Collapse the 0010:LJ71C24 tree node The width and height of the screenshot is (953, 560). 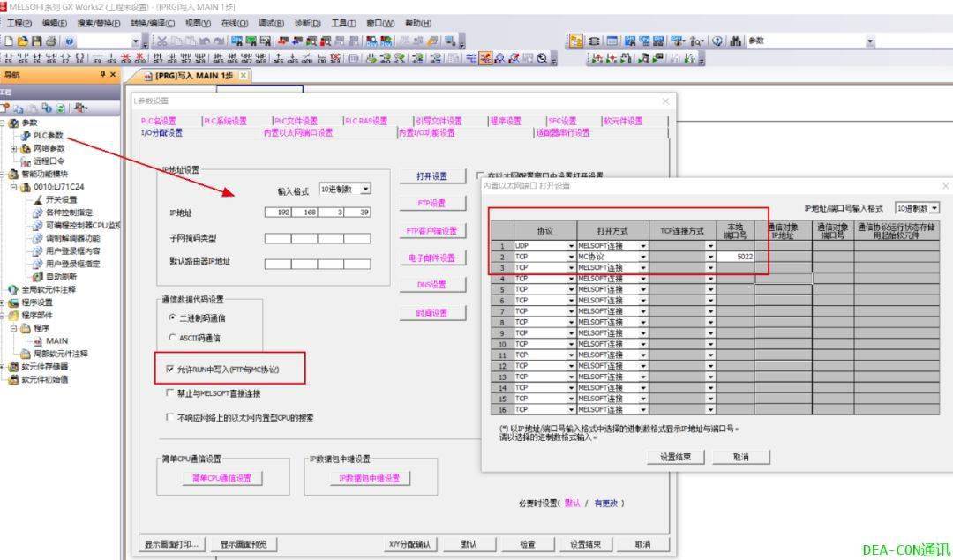pyautogui.click(x=13, y=187)
